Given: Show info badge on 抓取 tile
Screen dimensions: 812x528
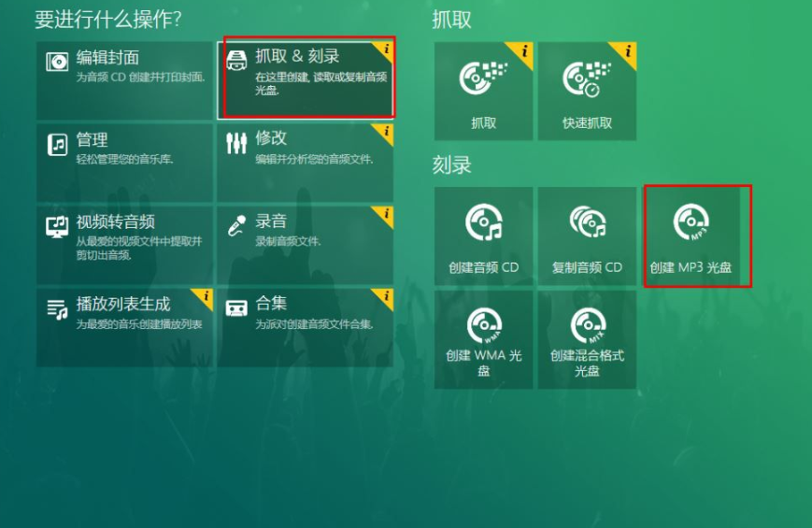Looking at the screenshot, I should (522, 51).
